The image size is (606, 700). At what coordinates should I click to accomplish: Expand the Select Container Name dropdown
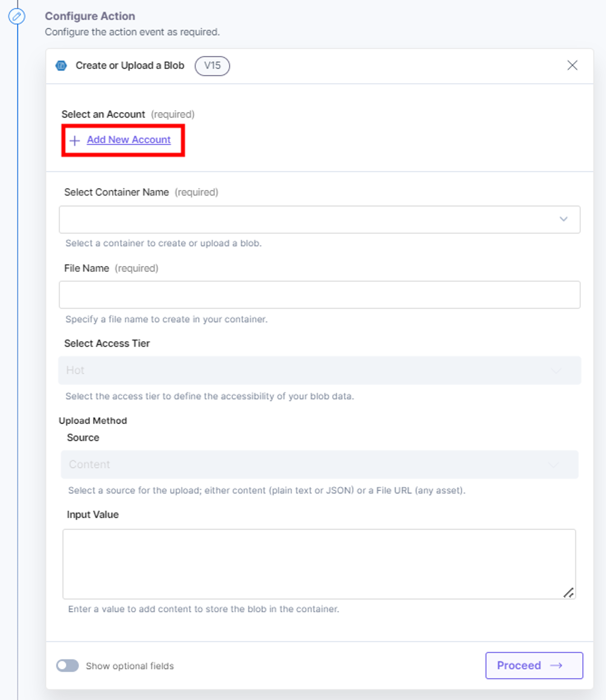(320, 219)
